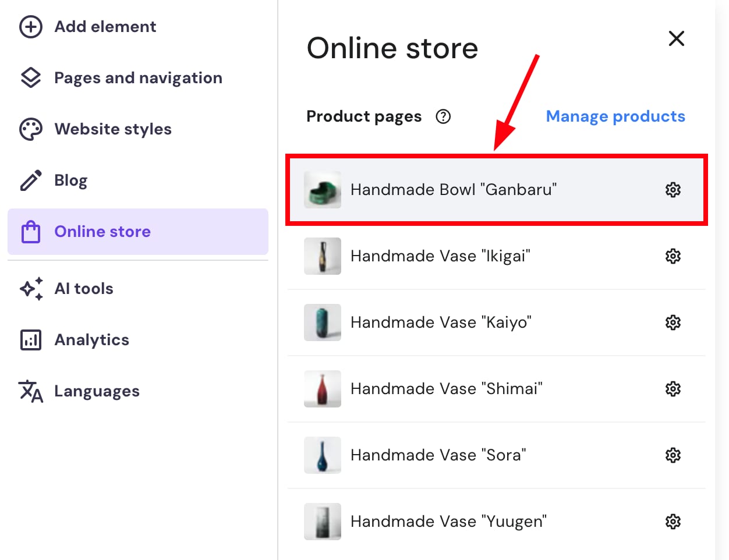Open settings gear for Handmade Bowl Ganbaru
This screenshot has height=560, width=729.
pos(673,189)
